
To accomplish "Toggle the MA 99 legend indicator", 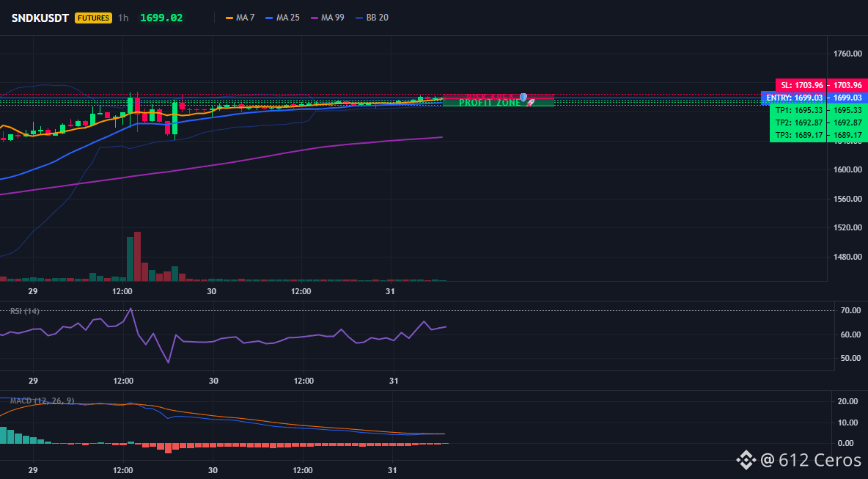I will [x=327, y=18].
